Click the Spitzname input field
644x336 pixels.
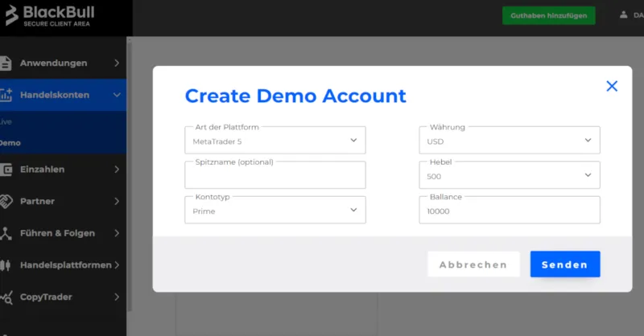tap(275, 176)
